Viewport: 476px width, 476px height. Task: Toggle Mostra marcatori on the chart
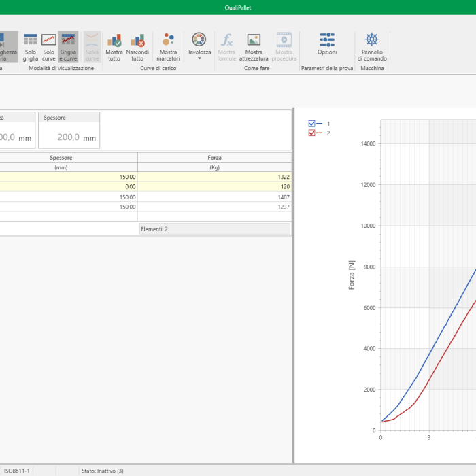(x=168, y=46)
